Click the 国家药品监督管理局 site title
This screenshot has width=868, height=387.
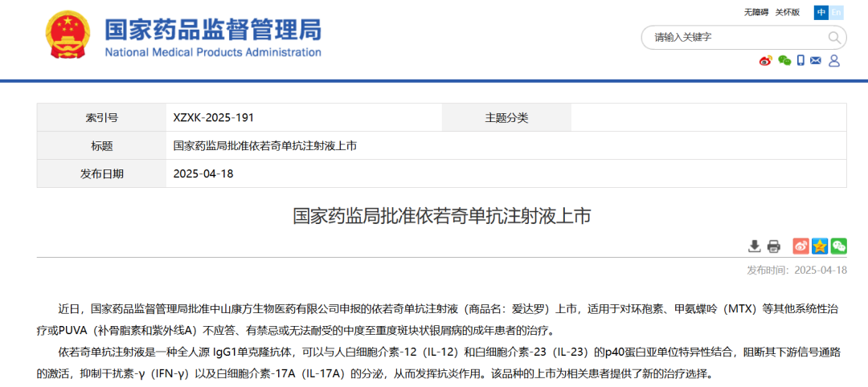point(213,29)
